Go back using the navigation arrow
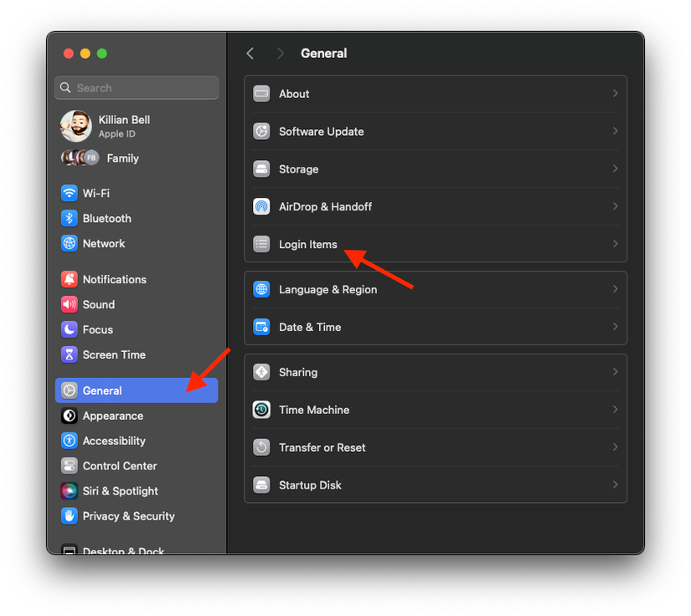 point(250,53)
